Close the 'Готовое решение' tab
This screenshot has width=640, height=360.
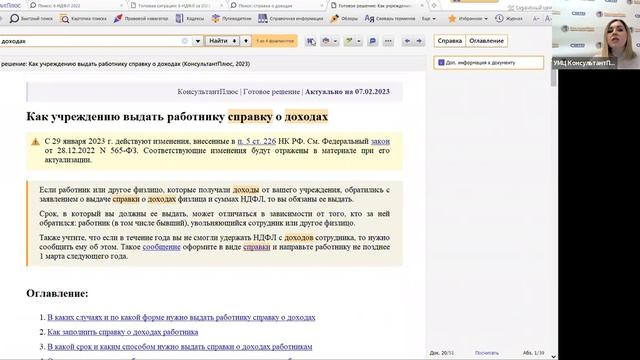[422, 6]
